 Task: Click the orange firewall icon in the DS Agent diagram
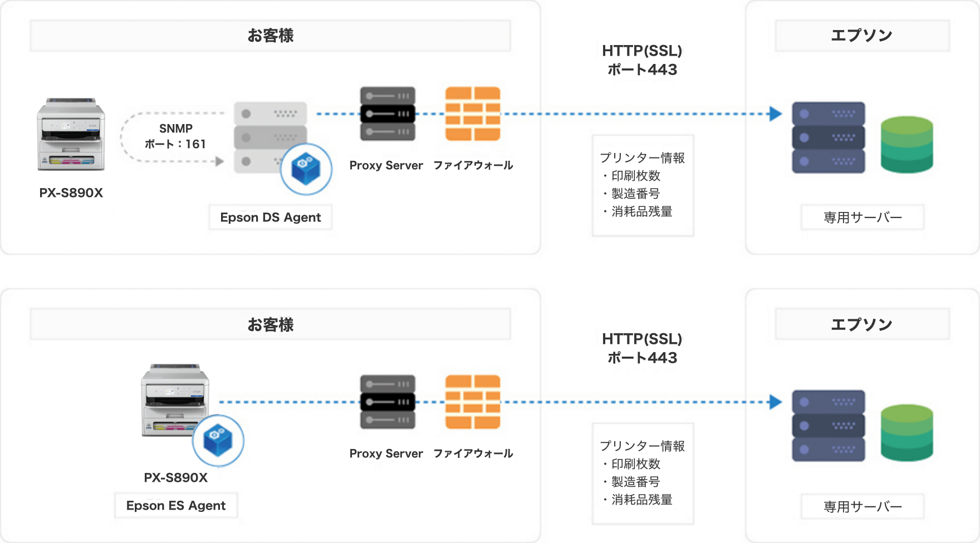473,113
